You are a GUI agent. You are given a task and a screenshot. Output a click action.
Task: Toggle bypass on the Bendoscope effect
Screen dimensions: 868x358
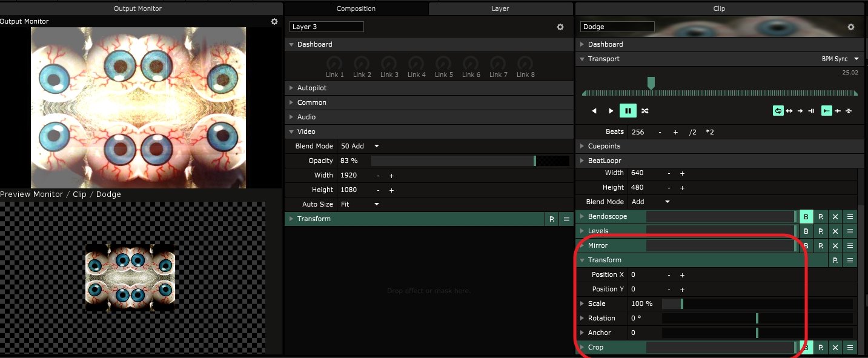pyautogui.click(x=806, y=217)
